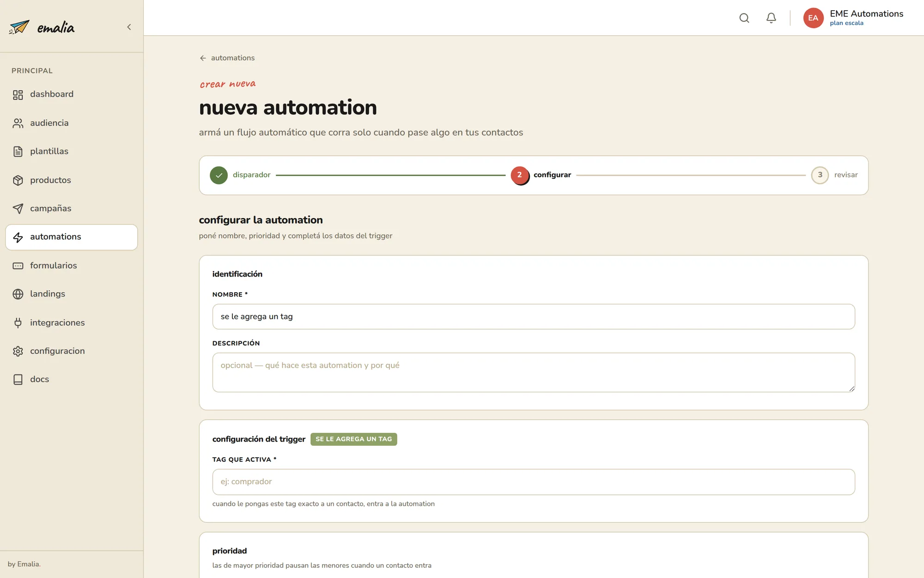
Task: Select automations menu item
Action: point(72,237)
